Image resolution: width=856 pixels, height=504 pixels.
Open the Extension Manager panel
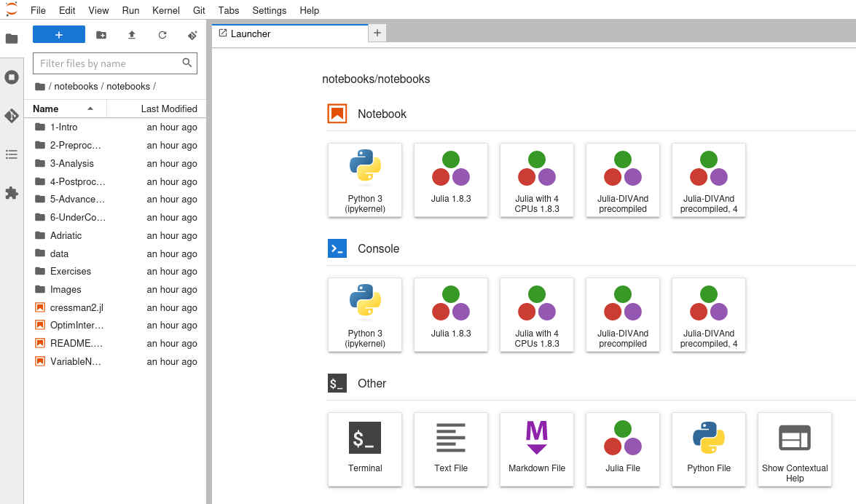[x=12, y=193]
